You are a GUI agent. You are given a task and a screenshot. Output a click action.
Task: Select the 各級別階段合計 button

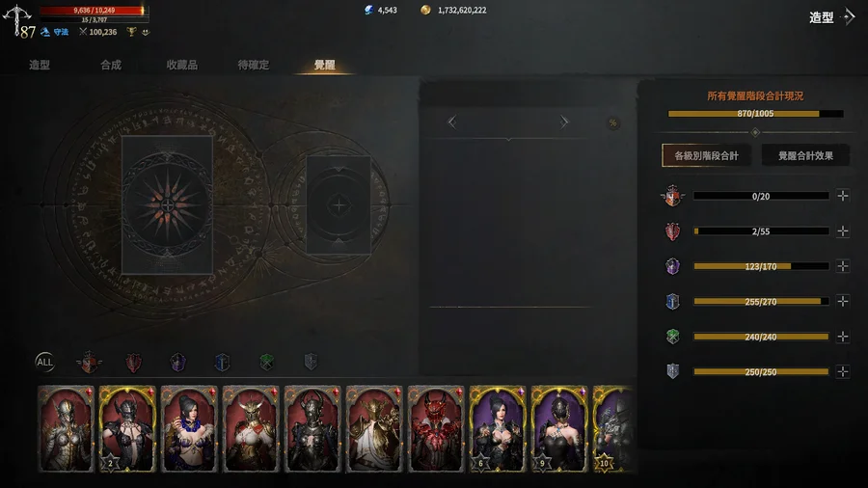click(706, 155)
